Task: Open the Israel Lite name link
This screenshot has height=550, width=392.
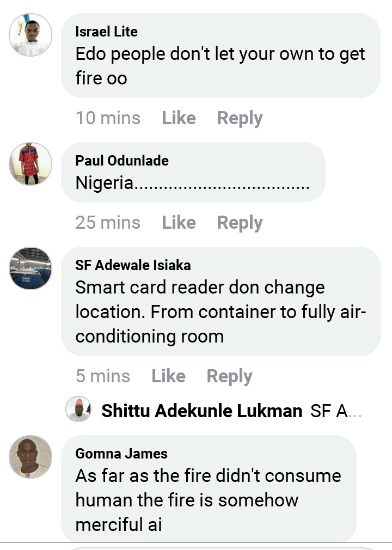Action: click(106, 32)
